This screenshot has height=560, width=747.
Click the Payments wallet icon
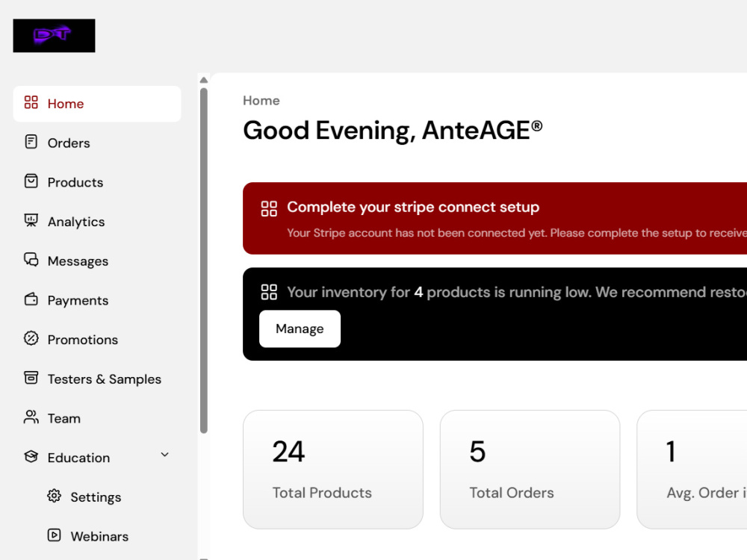coord(31,299)
